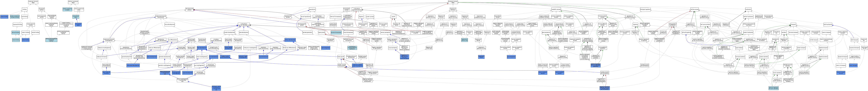Click the 'reproduction' node
The image size is (868, 91).
pyautogui.click(x=312, y=9)
